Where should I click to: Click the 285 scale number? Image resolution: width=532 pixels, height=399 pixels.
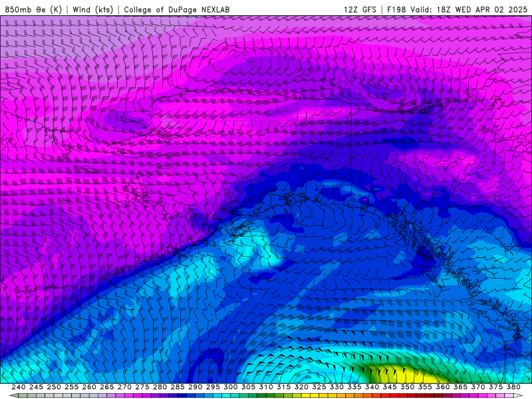coord(178,387)
